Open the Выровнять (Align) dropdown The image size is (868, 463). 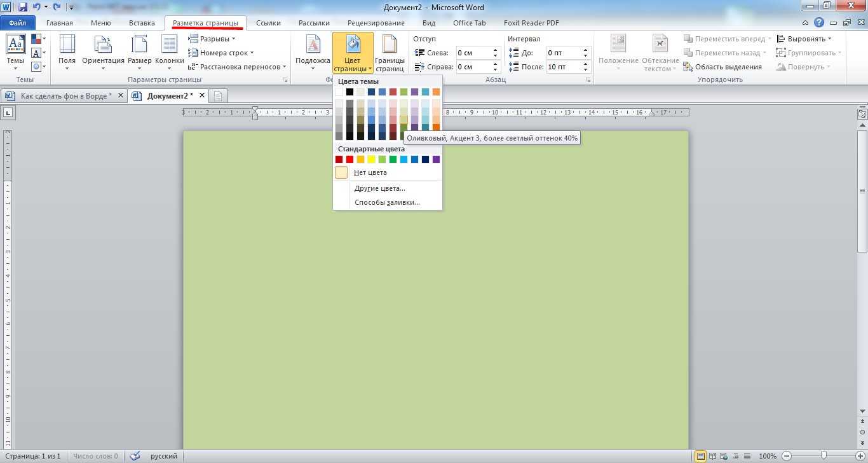pyautogui.click(x=804, y=39)
